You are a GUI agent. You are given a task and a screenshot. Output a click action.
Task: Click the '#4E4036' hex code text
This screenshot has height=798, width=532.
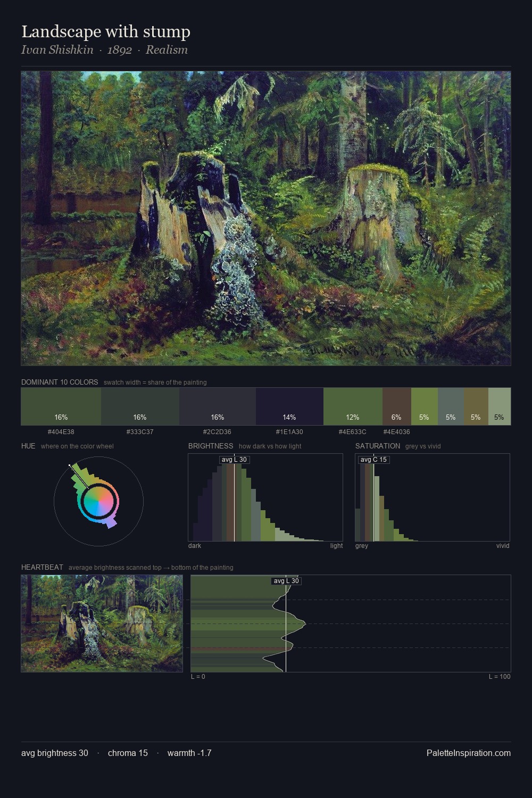point(397,432)
